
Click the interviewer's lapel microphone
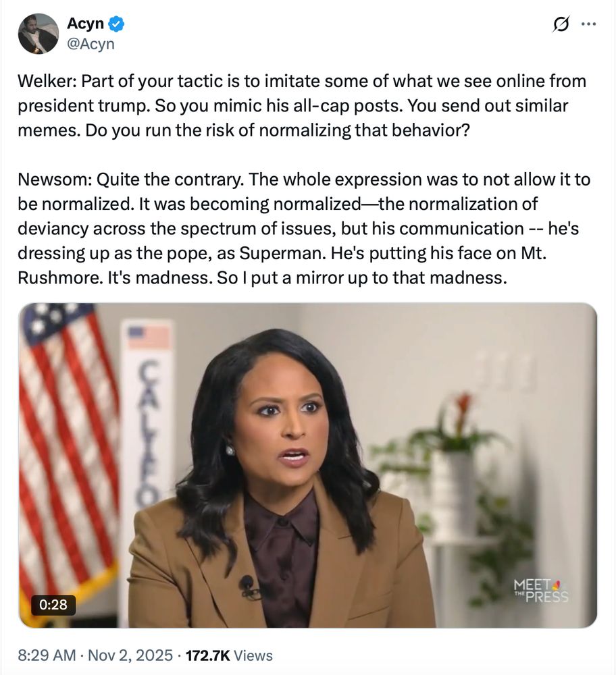[247, 585]
